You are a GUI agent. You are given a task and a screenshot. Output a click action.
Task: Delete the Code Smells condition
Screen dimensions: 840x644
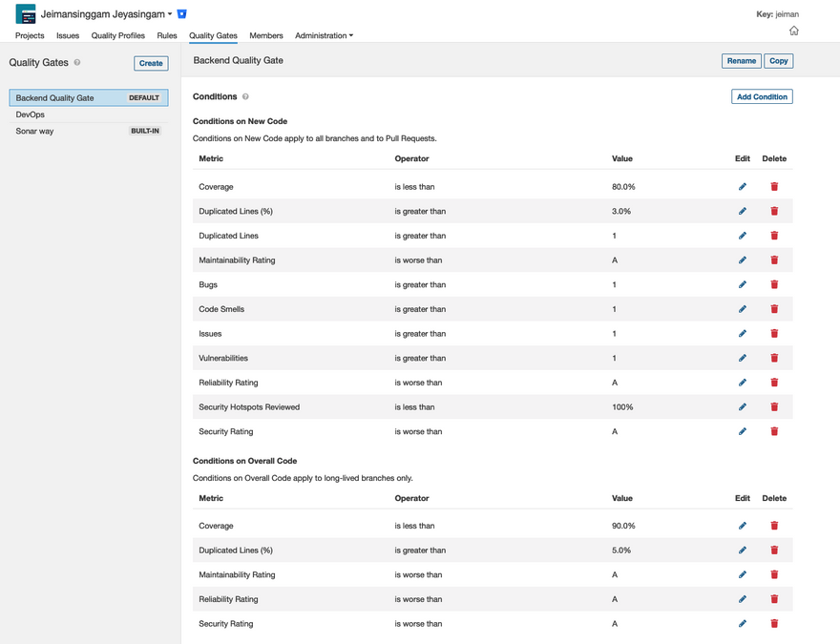(774, 309)
